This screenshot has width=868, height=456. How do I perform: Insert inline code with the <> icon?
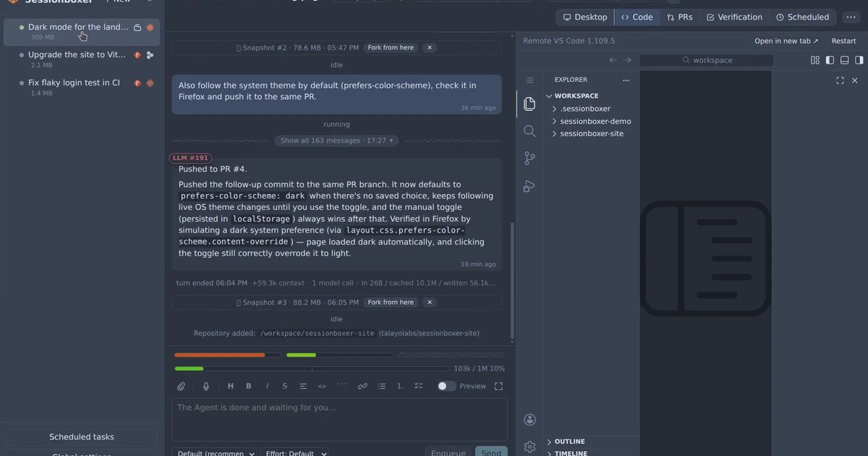(322, 387)
